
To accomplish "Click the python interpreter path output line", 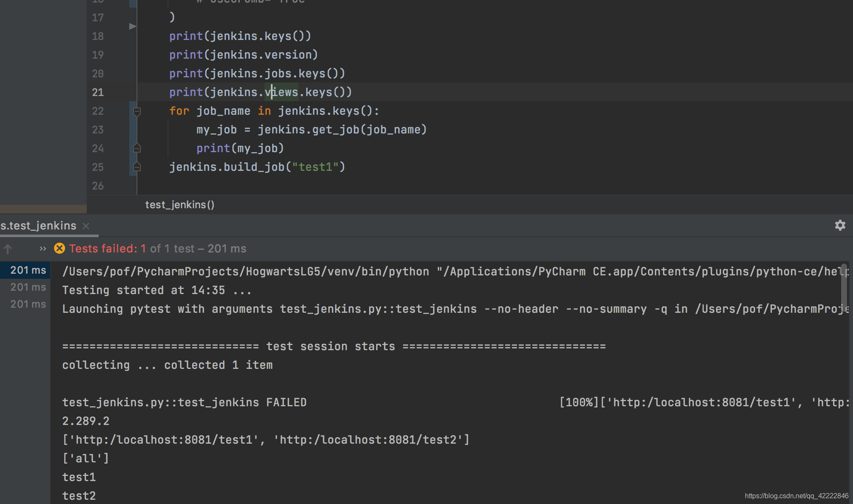I will click(x=455, y=272).
